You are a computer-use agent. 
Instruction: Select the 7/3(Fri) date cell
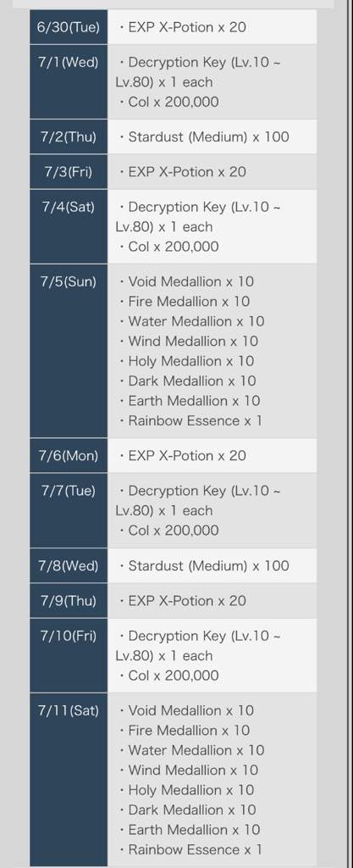(69, 171)
